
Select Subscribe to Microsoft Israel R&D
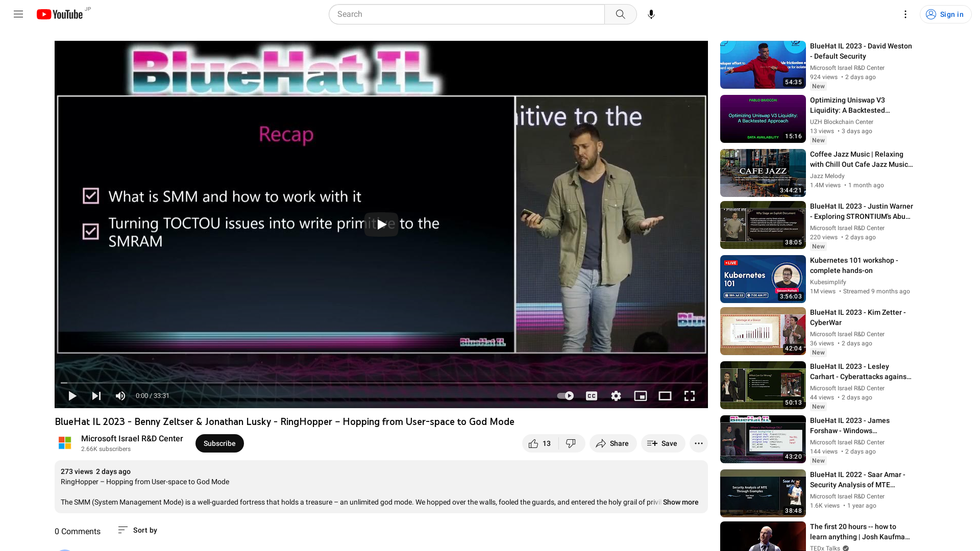point(219,443)
